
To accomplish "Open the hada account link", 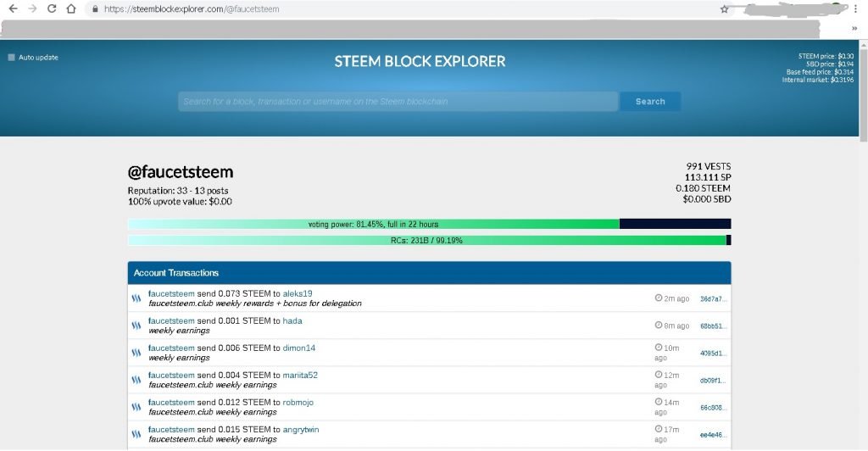I will (x=292, y=321).
